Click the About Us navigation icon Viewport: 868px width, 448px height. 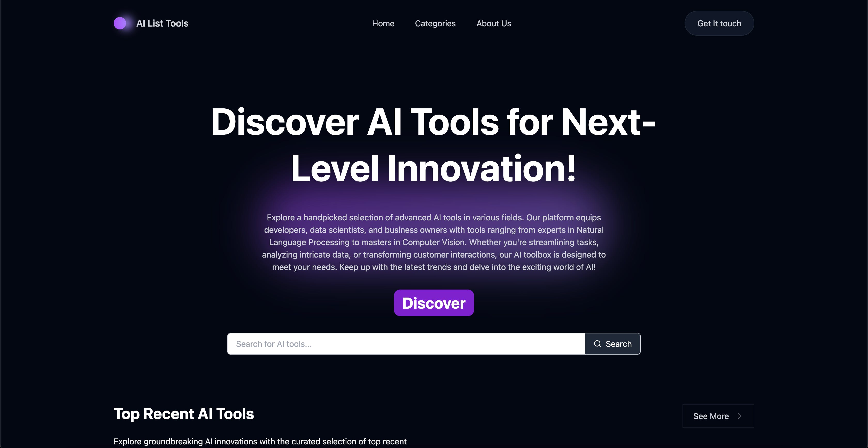[493, 23]
